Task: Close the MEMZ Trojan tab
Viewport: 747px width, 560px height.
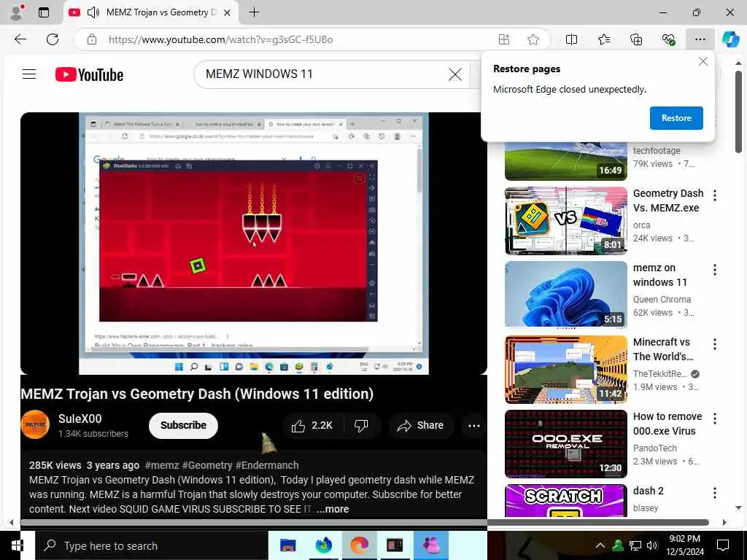Action: tap(228, 13)
